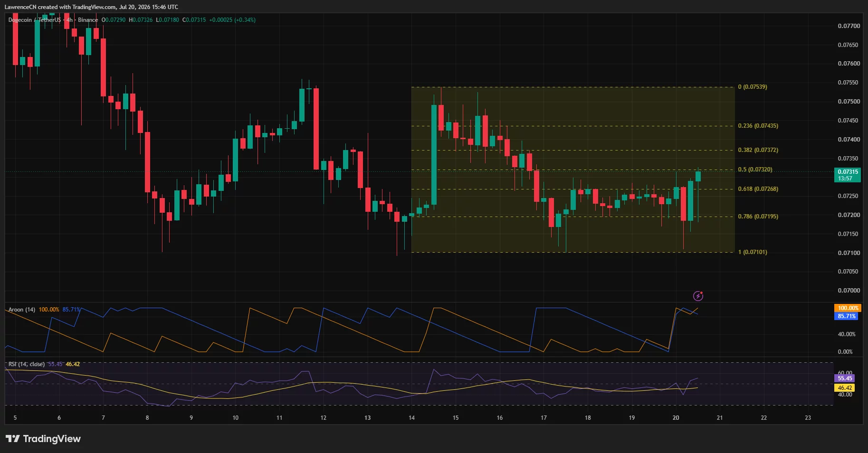Click the RSI (14, close) indicator label
Image resolution: width=868 pixels, height=453 pixels.
pos(27,364)
